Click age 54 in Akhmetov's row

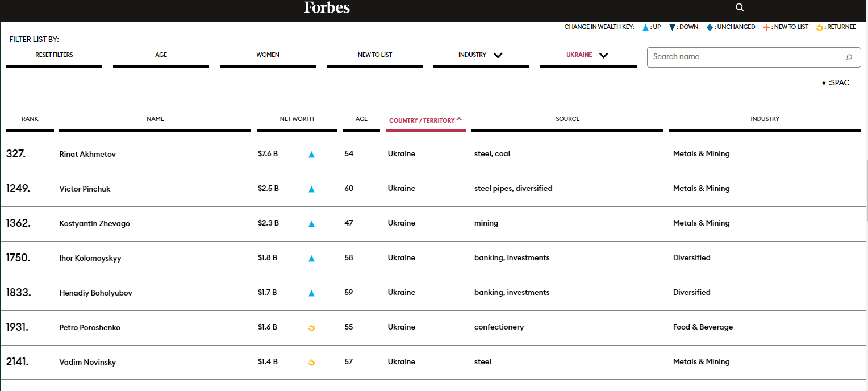[349, 154]
